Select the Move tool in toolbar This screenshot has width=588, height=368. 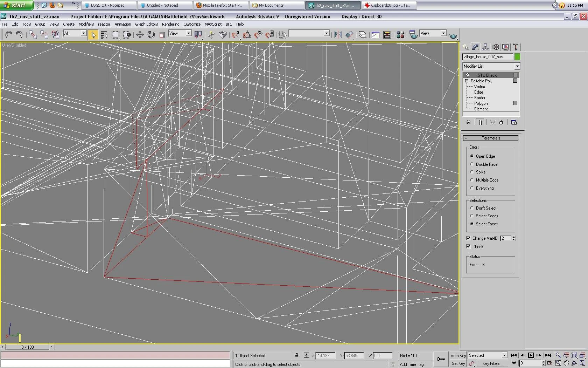[x=140, y=34]
